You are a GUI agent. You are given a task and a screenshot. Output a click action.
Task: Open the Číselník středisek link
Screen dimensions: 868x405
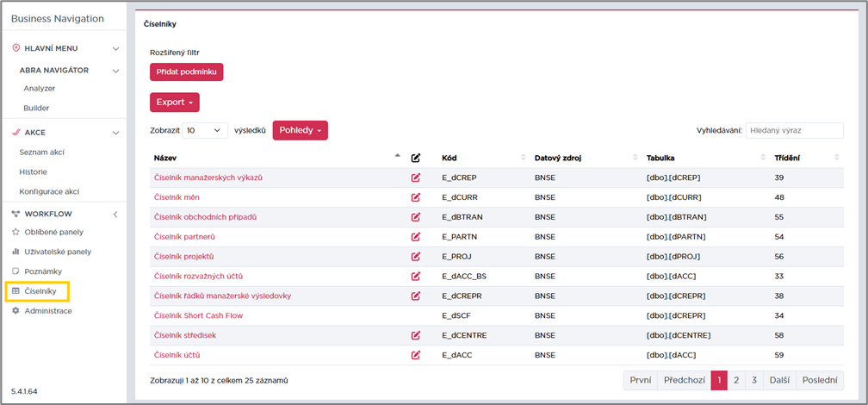click(185, 335)
